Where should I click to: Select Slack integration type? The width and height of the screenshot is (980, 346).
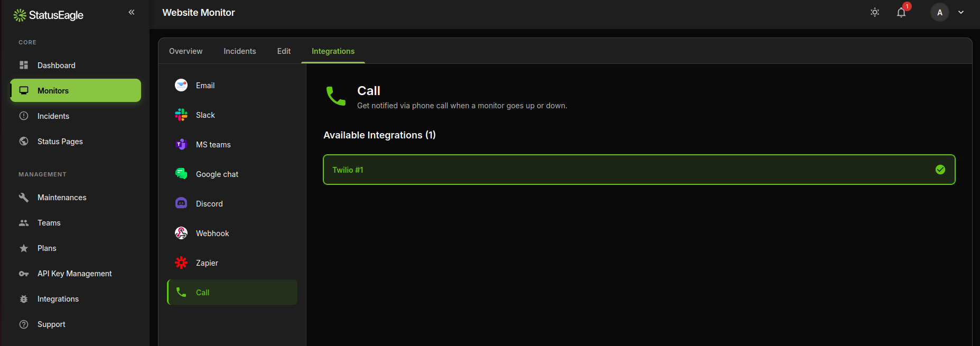[232, 115]
